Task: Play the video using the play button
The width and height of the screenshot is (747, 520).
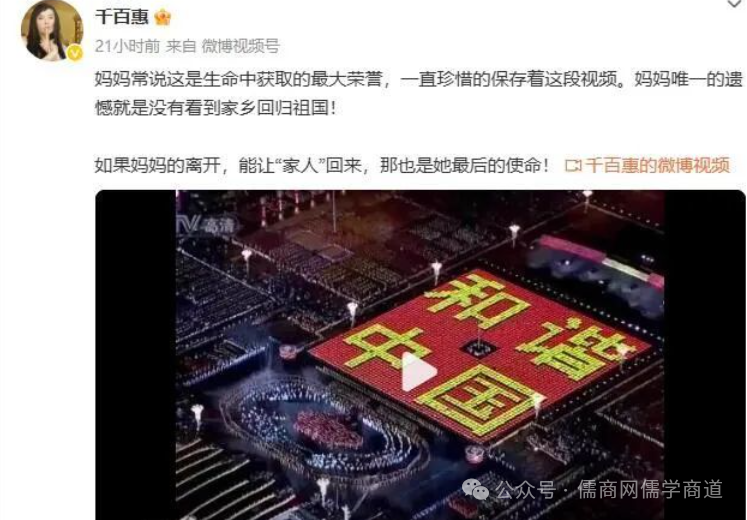Action: pos(417,371)
